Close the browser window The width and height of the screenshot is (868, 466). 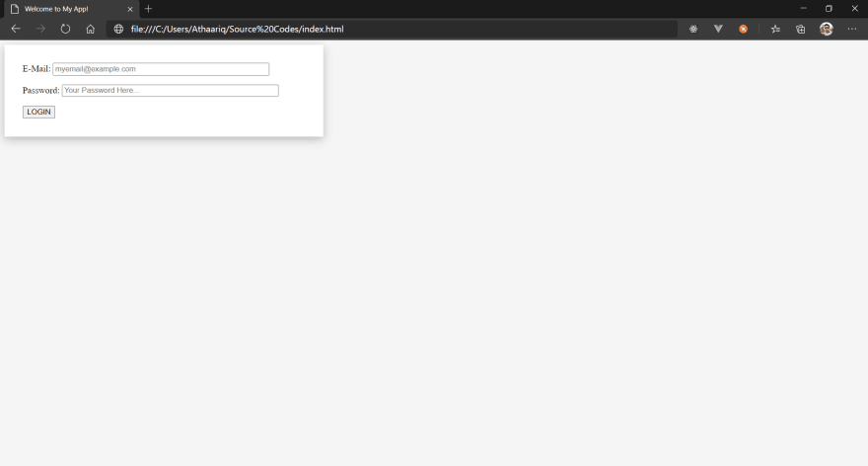(x=855, y=8)
